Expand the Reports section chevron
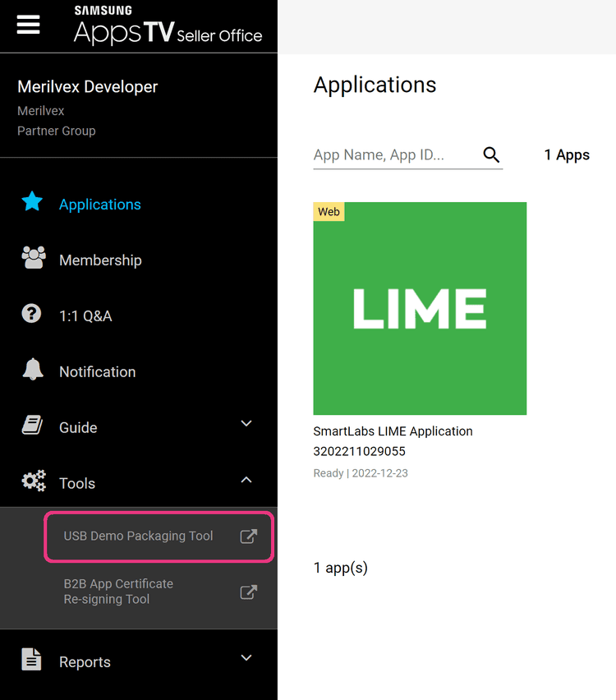Screen dimensions: 616x700 246,657
